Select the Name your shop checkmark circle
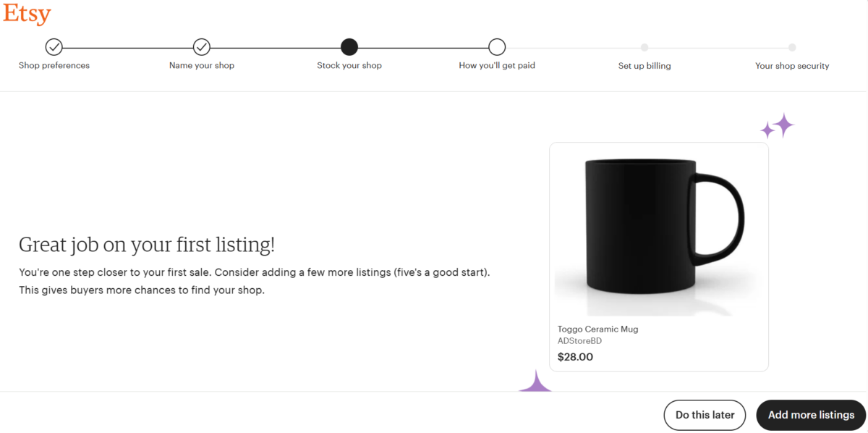The height and width of the screenshot is (433, 868). pyautogui.click(x=202, y=47)
